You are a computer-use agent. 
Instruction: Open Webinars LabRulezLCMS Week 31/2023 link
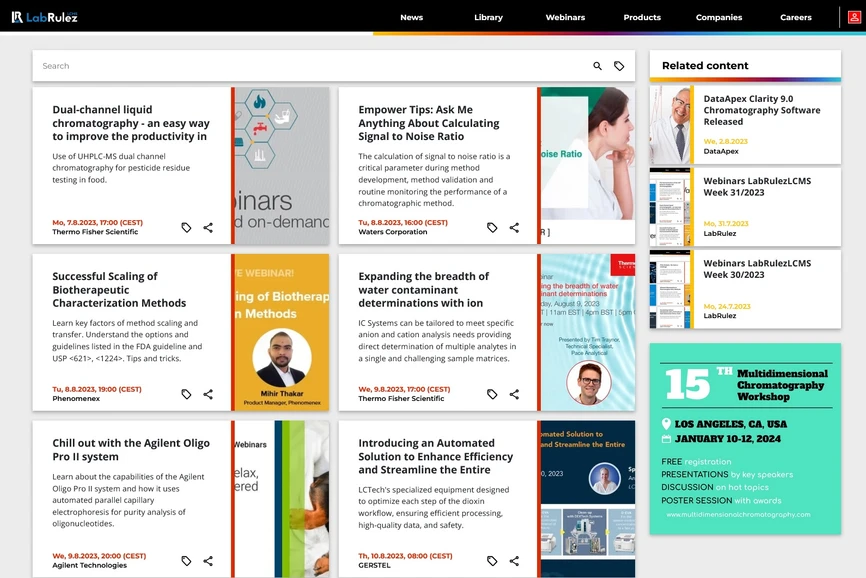[757, 187]
